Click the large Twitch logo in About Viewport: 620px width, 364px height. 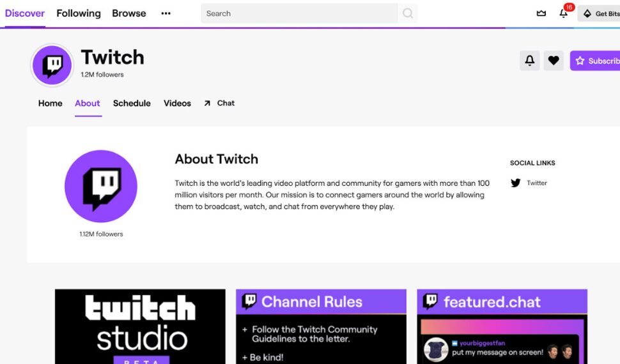tap(101, 186)
